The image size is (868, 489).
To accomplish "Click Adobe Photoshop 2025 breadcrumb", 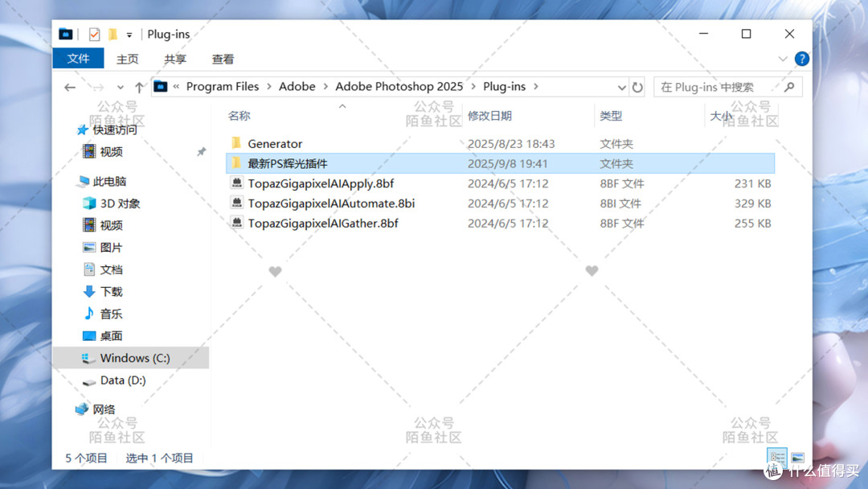I will pyautogui.click(x=399, y=86).
